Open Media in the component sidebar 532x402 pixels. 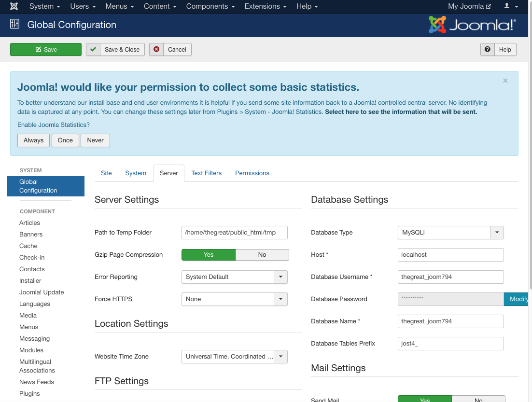[x=28, y=316]
